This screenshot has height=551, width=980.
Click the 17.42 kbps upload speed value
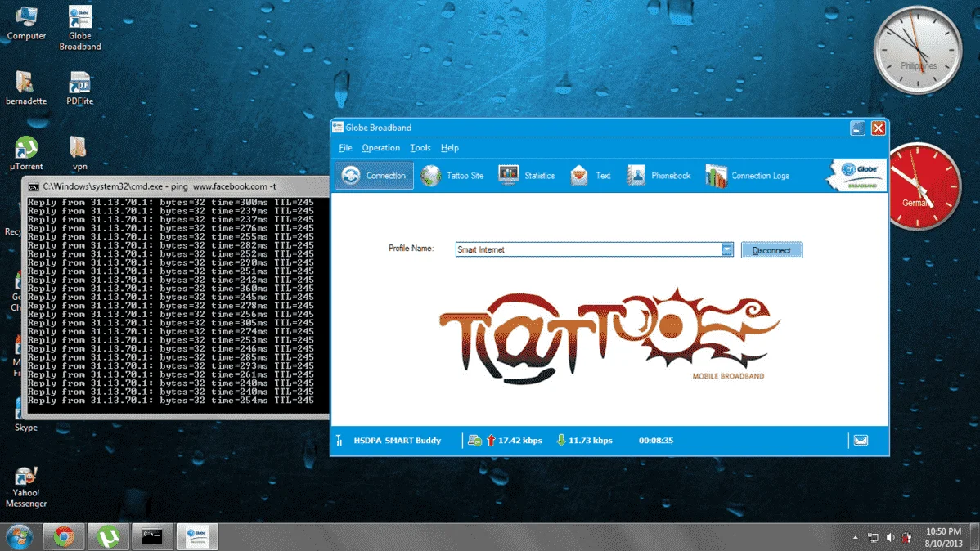519,441
